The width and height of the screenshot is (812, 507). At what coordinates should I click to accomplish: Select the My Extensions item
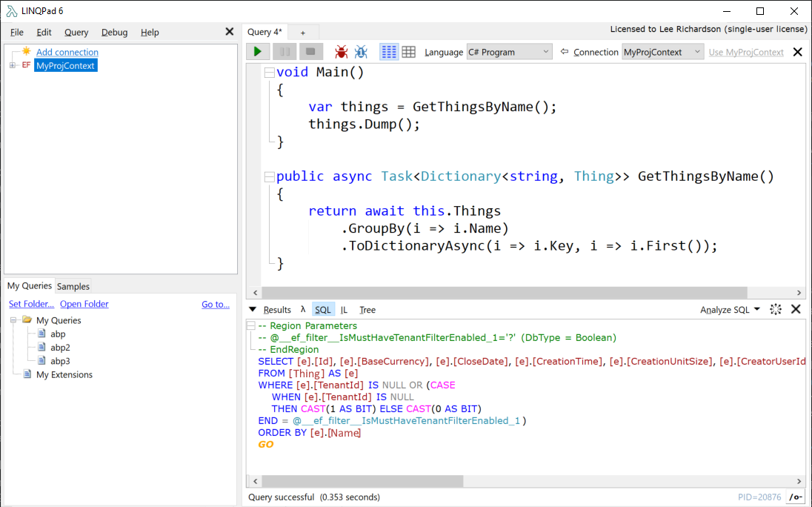click(x=64, y=374)
